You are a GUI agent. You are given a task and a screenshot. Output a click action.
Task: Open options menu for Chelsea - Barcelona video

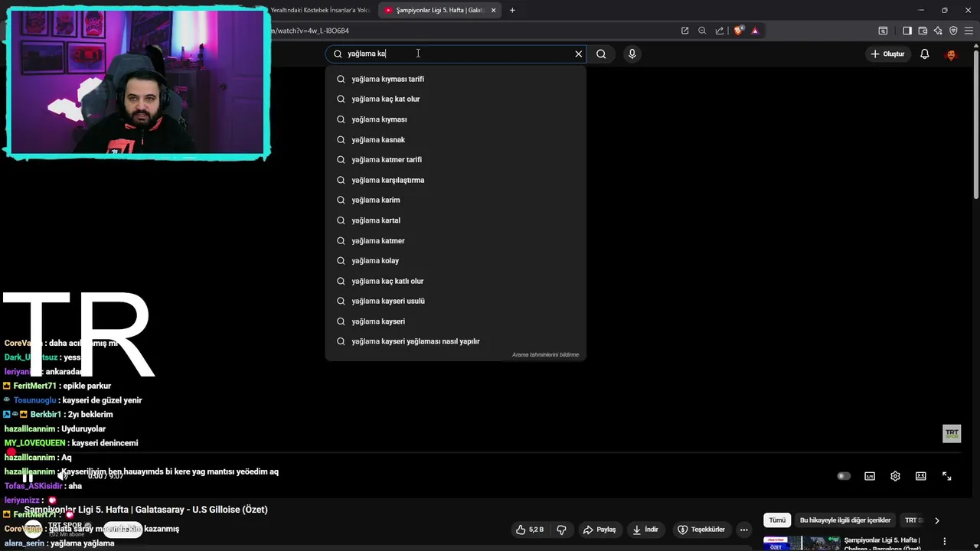[943, 543]
